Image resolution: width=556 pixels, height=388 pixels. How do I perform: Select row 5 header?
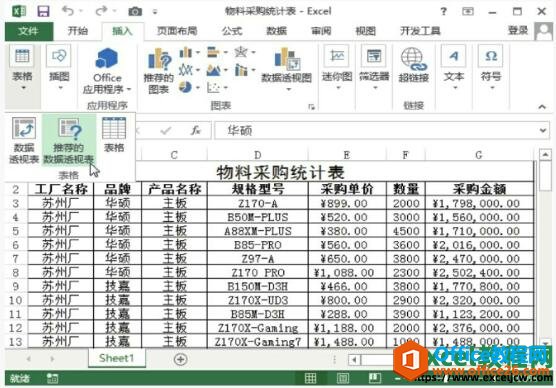(16, 231)
